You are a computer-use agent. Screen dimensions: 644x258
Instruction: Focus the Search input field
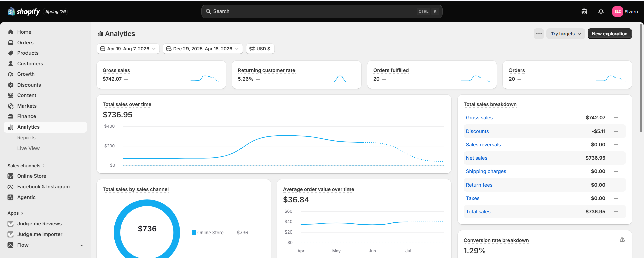322,11
